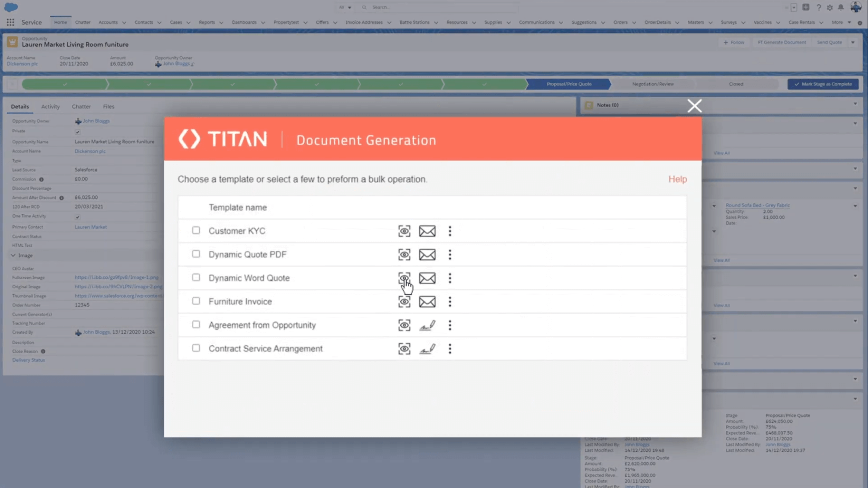This screenshot has width=868, height=488.
Task: Open more options for Dynamic Word Quote
Action: tap(450, 278)
